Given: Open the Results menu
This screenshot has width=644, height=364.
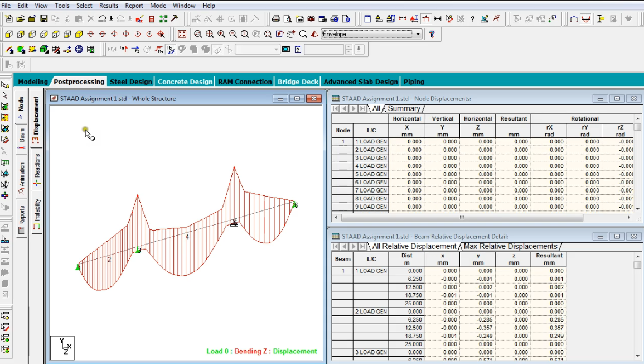Looking at the screenshot, I should [x=109, y=6].
